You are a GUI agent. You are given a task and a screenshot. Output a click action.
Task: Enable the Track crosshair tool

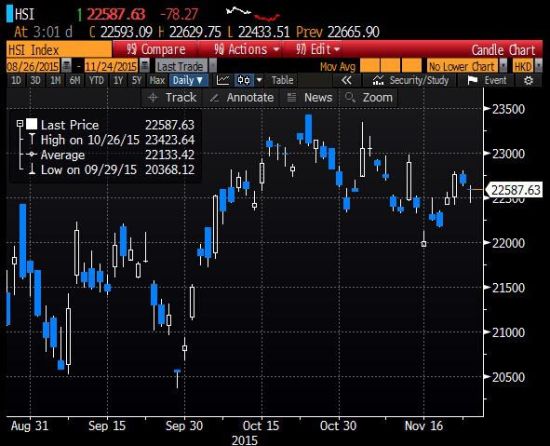[x=172, y=97]
